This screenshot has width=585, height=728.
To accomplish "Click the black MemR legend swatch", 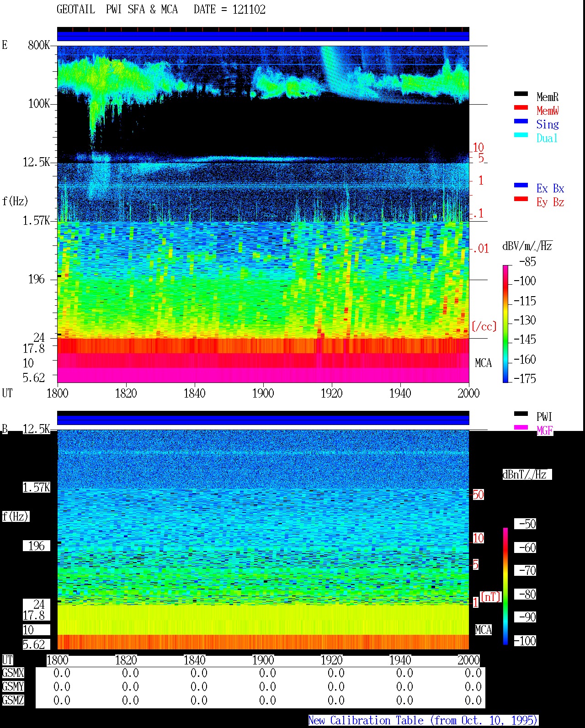I will click(x=521, y=94).
